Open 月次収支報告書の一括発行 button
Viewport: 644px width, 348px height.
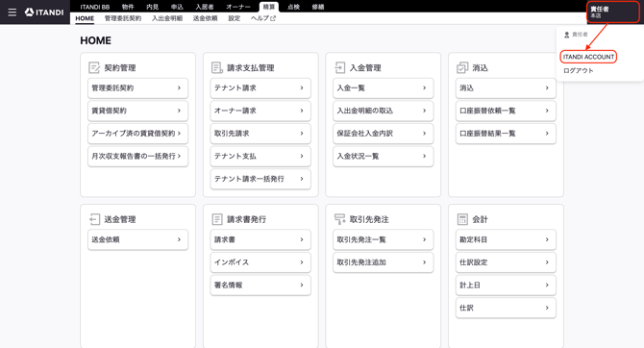click(x=137, y=156)
